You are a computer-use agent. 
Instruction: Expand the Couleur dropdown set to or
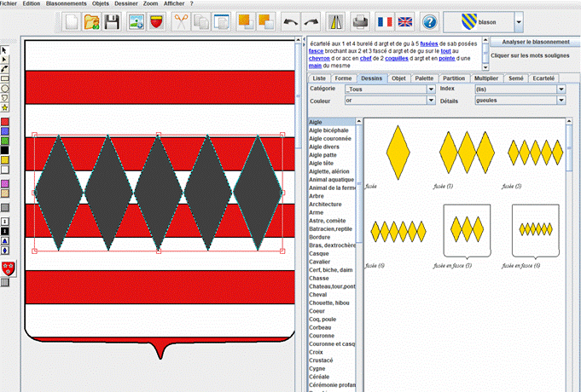(387, 101)
